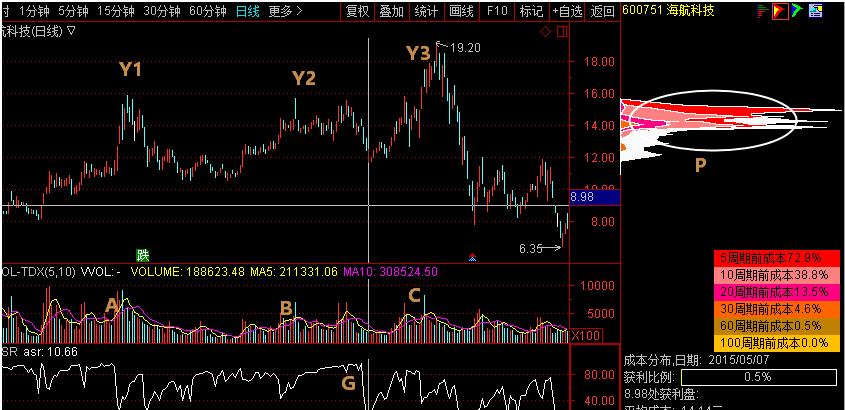Image resolution: width=845 pixels, height=410 pixels.
Task: Expand the triangle beside 科技(日线) title
Action: pos(71,32)
